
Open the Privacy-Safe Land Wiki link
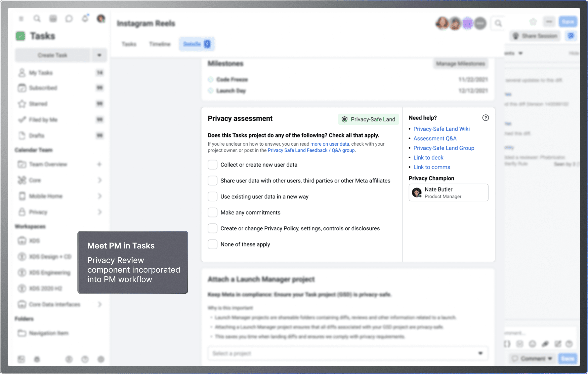(441, 129)
